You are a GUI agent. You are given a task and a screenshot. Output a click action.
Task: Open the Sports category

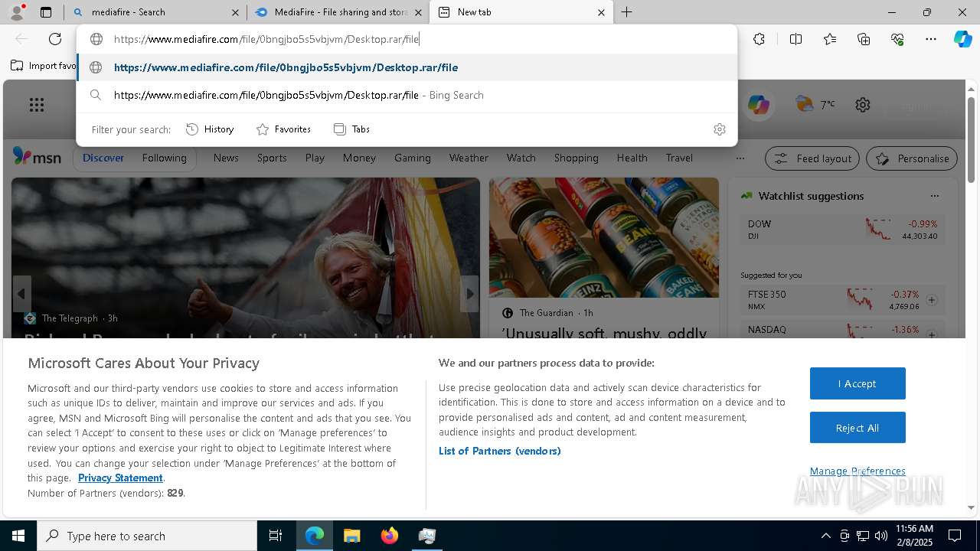click(x=272, y=158)
